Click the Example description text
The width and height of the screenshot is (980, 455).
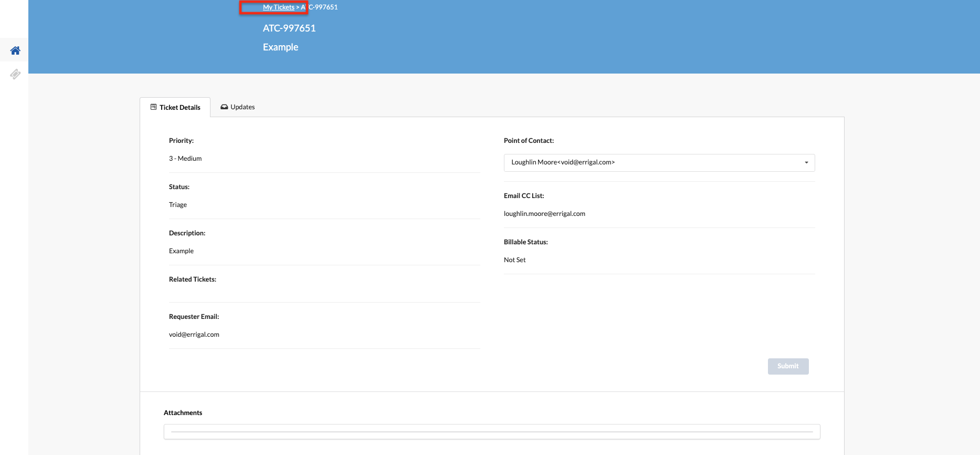[181, 251]
